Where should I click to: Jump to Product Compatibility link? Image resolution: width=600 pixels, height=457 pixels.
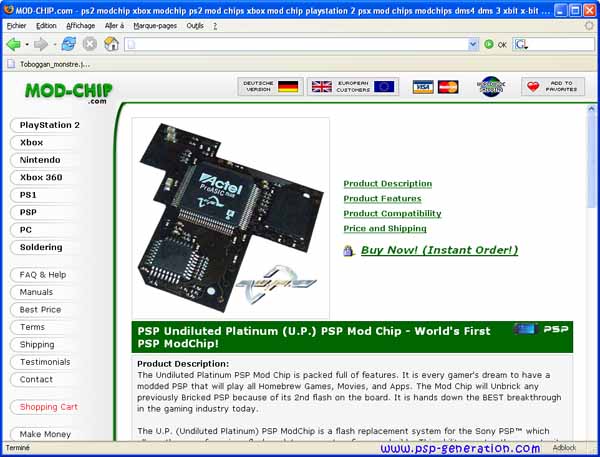point(392,214)
